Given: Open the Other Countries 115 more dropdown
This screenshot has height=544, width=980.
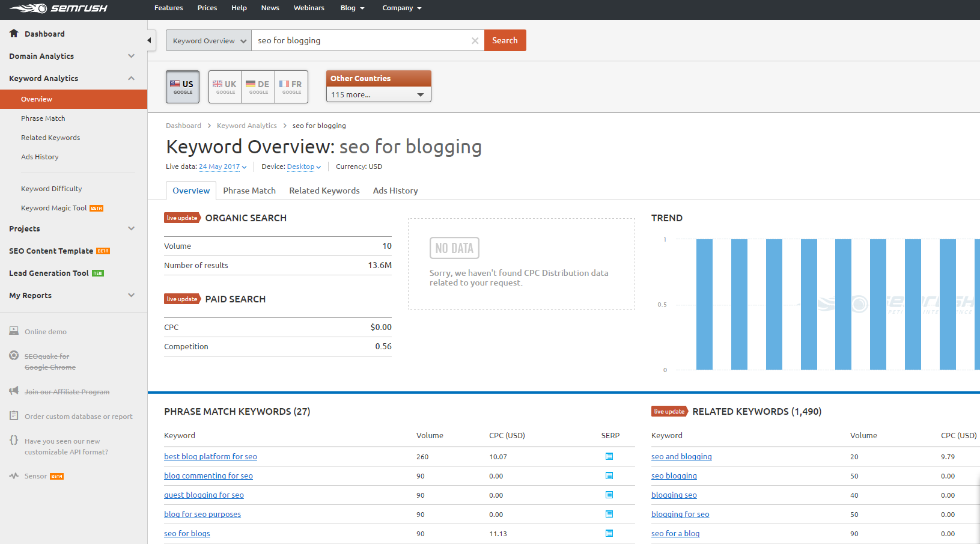Looking at the screenshot, I should [379, 94].
